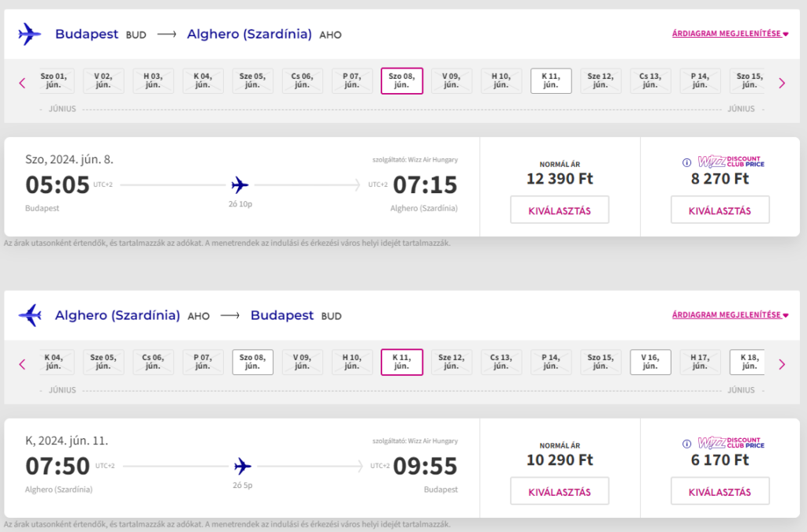Choose return discount club 6 170 Ft Kiválasztás

pyautogui.click(x=720, y=492)
